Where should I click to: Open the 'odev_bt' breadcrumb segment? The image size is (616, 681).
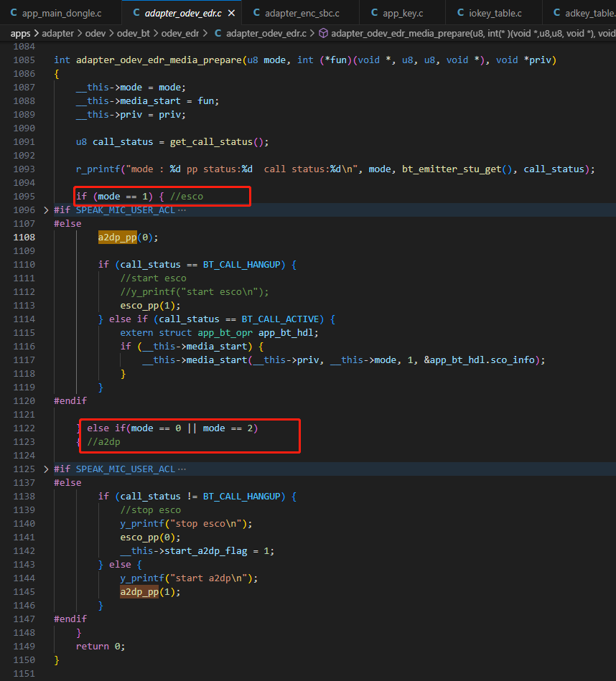134,33
